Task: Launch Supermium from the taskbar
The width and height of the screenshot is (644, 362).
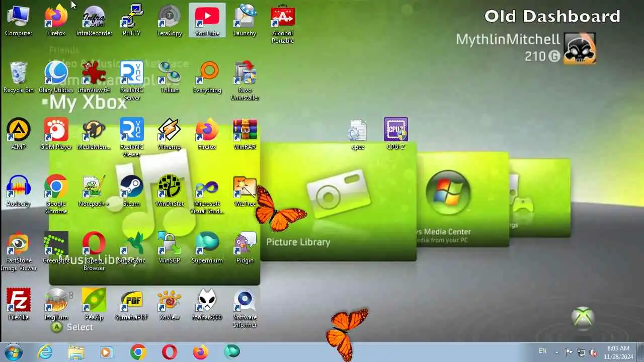Action: pyautogui.click(x=232, y=352)
